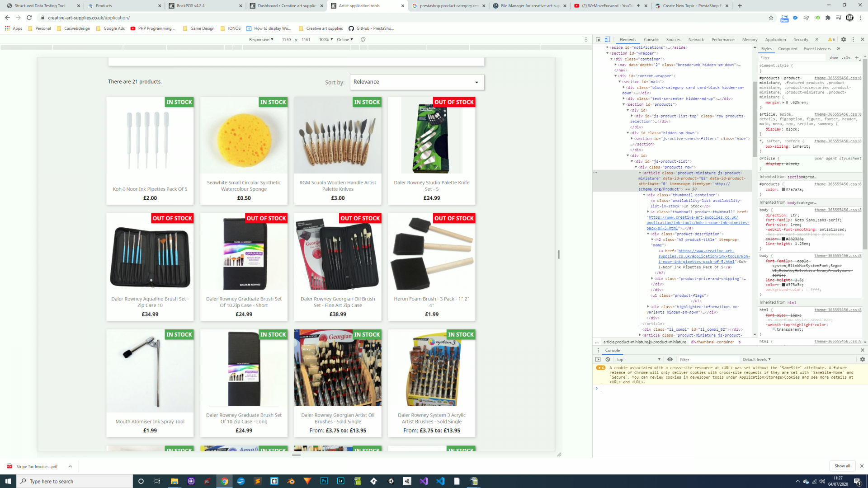Click the Styles filter input field
Image resolution: width=868 pixels, height=488 pixels.
pos(791,58)
